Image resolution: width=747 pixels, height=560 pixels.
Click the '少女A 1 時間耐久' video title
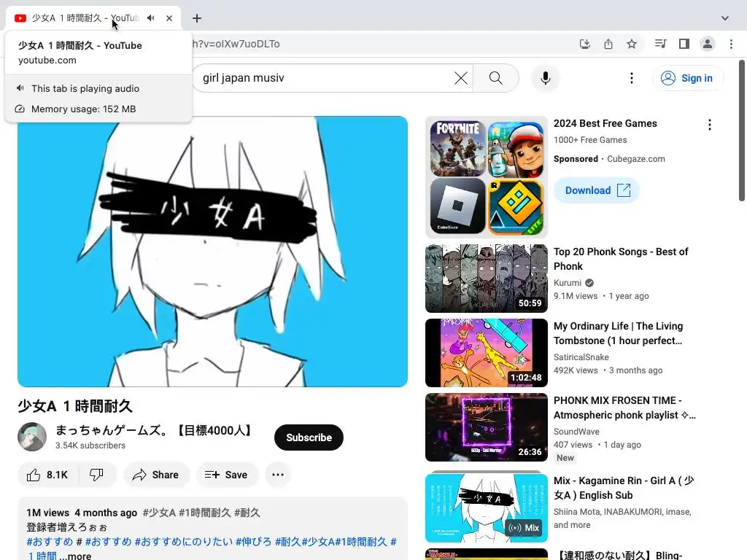75,406
